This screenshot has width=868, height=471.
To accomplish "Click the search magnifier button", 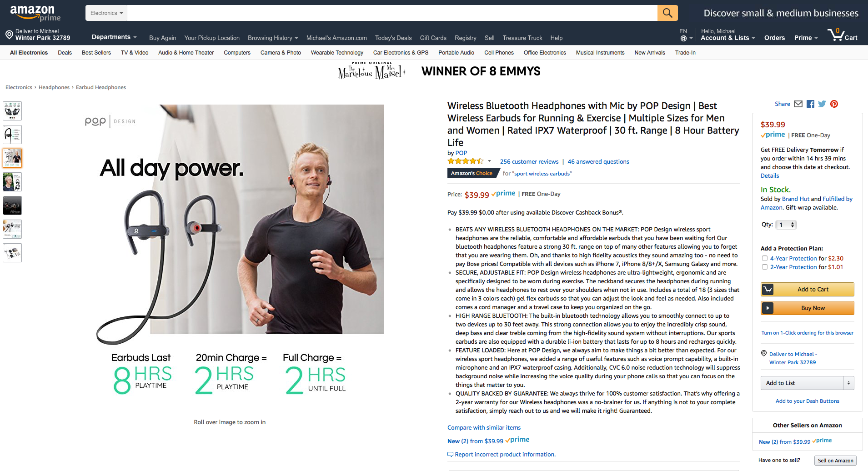I will click(x=667, y=13).
